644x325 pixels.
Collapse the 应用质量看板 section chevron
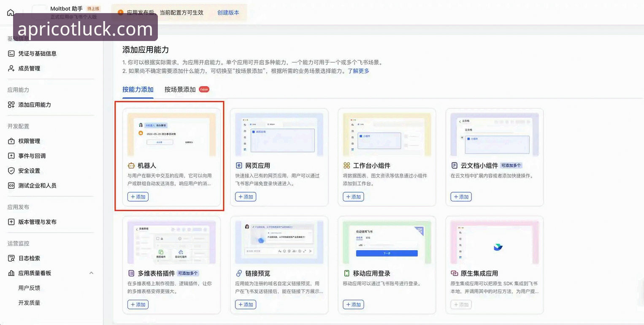(91, 273)
